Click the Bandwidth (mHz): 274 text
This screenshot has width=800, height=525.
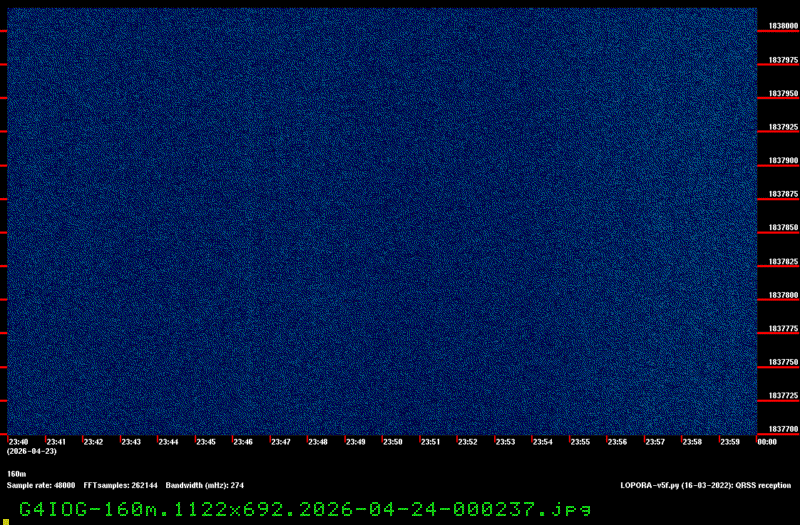(x=205, y=485)
